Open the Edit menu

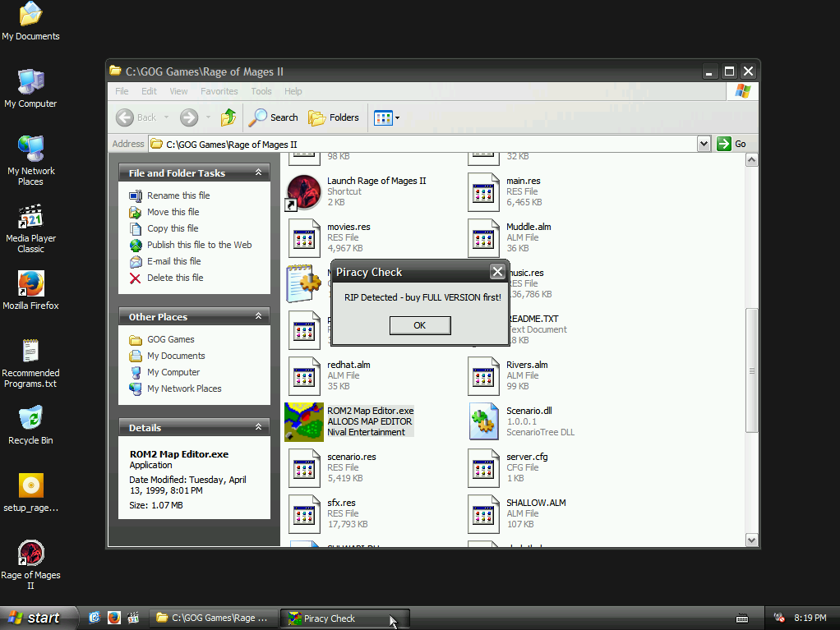click(x=149, y=91)
